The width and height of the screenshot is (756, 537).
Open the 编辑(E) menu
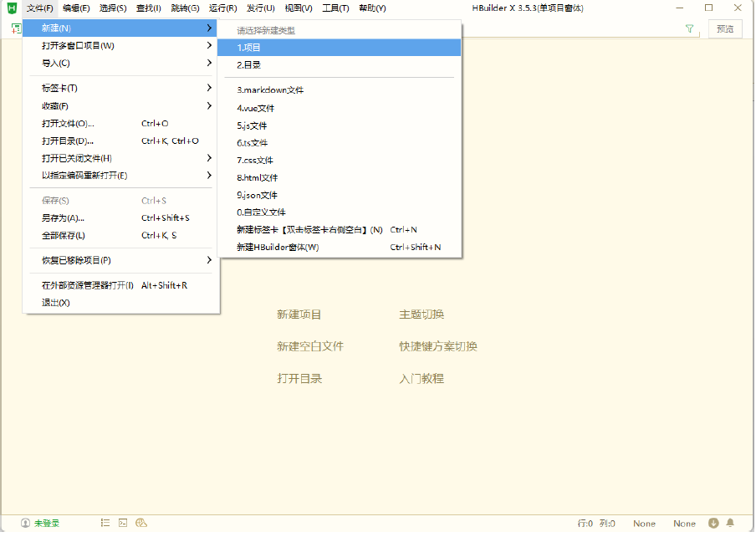[76, 8]
